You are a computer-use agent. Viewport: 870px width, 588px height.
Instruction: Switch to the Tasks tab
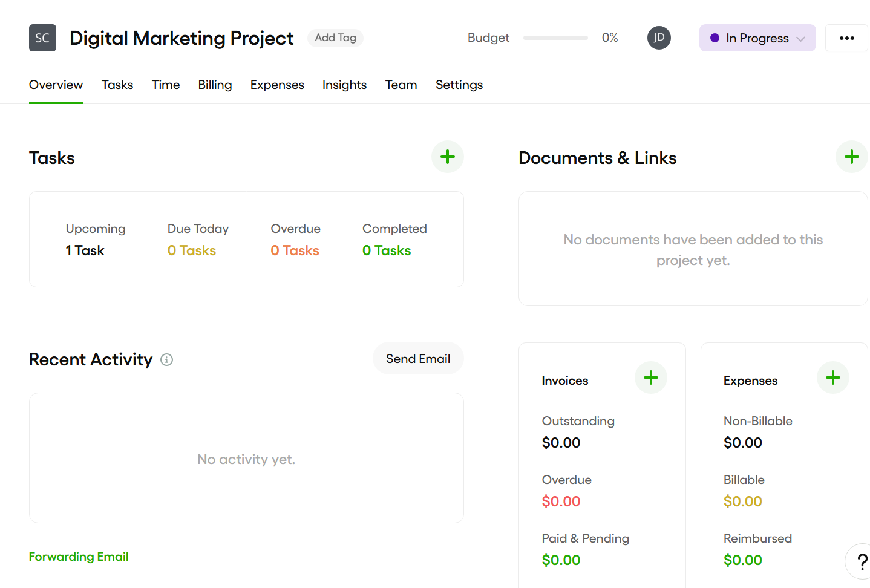[x=117, y=85]
